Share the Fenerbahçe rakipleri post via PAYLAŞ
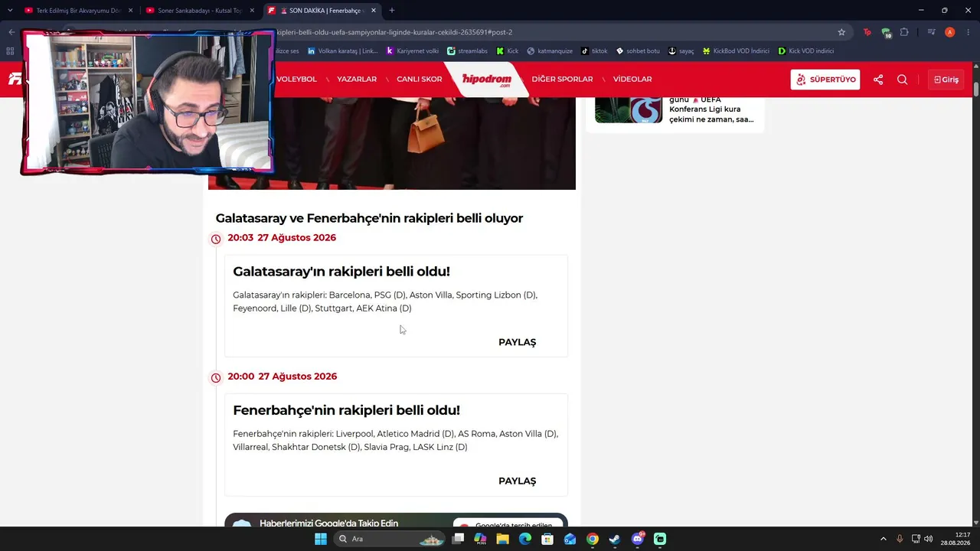This screenshot has width=980, height=551. 518,481
